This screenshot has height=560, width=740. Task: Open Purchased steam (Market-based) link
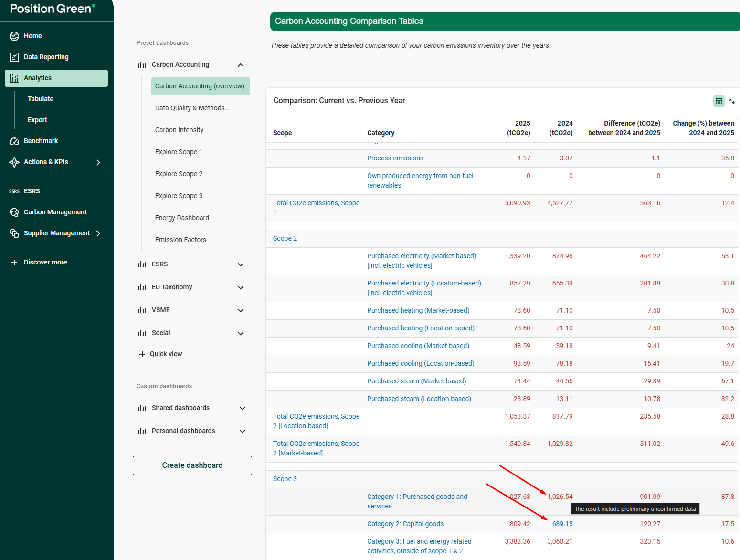click(x=416, y=381)
